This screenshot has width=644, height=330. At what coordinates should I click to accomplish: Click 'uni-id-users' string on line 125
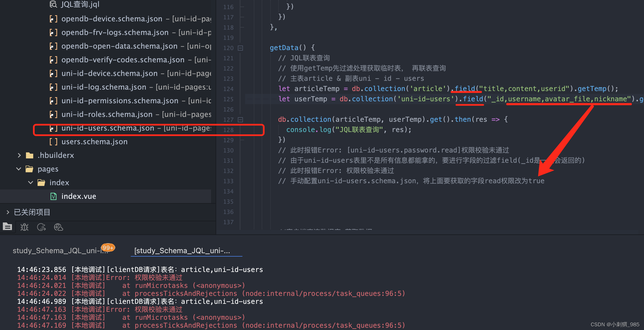(426, 99)
